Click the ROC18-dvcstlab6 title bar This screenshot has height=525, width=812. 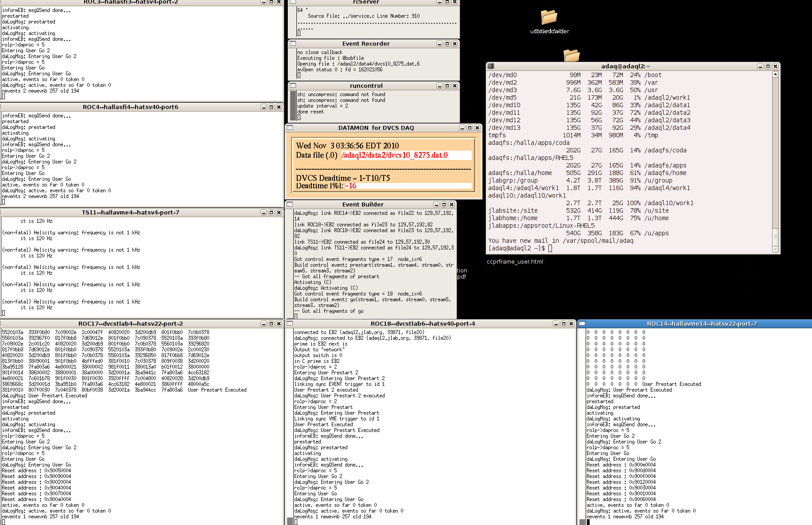(x=423, y=323)
